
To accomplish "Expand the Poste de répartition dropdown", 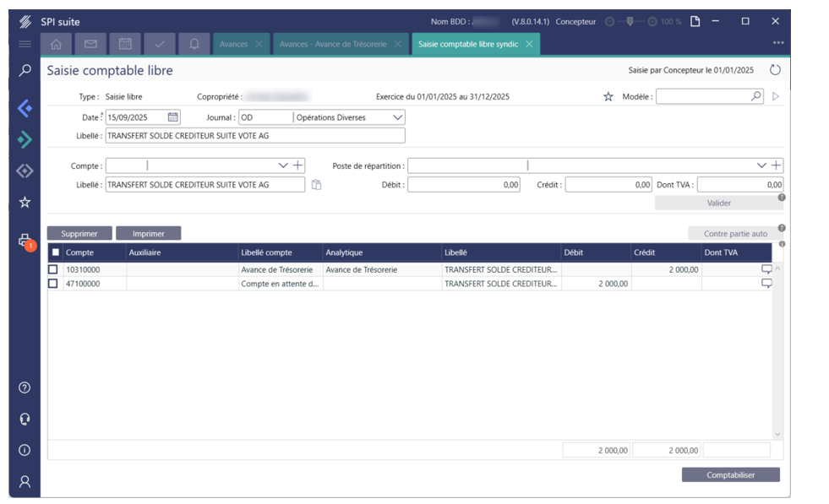I will tap(761, 165).
